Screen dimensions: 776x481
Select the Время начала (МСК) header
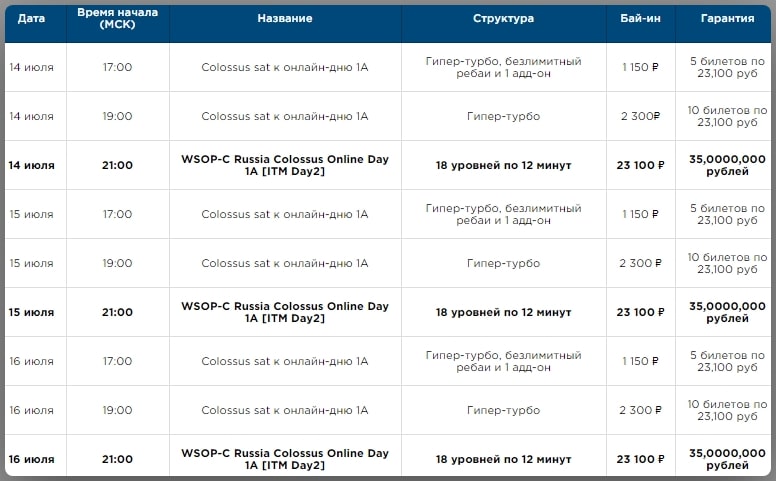117,18
